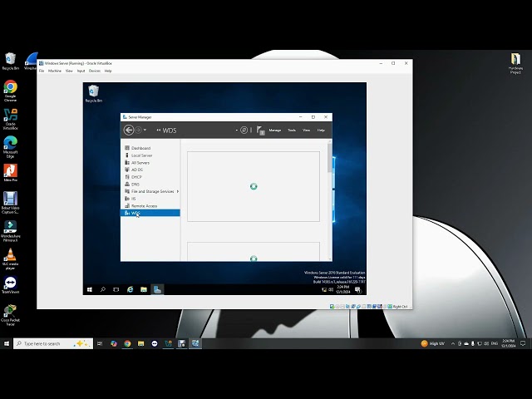Open the View menu in Server Manager
The height and width of the screenshot is (399, 532).
coord(306,131)
